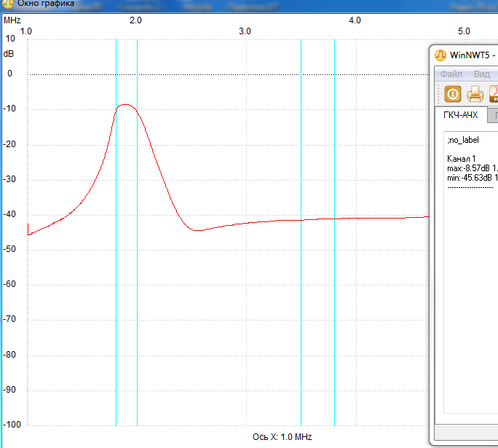
Task: Click the '2.0' frequency axis label
Action: pos(135,20)
